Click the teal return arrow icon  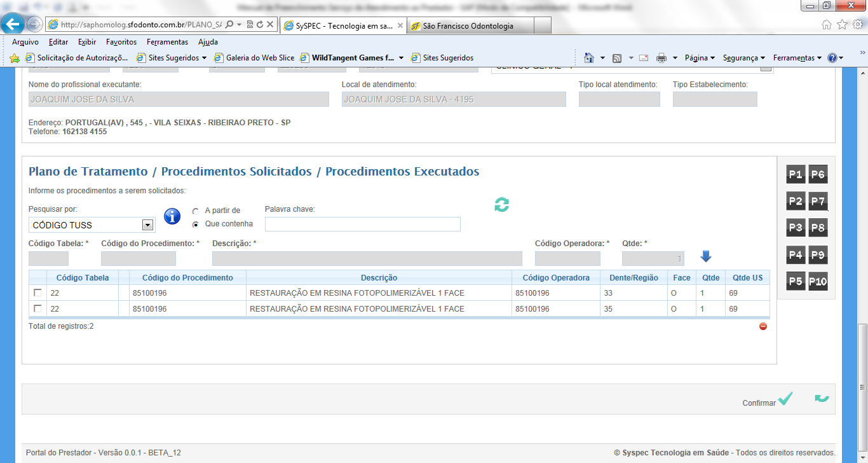click(822, 398)
